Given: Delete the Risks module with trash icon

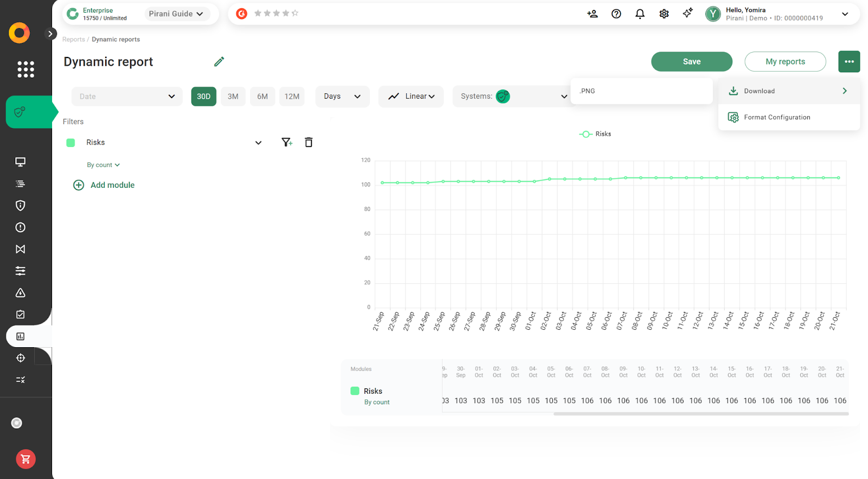Looking at the screenshot, I should [x=309, y=142].
